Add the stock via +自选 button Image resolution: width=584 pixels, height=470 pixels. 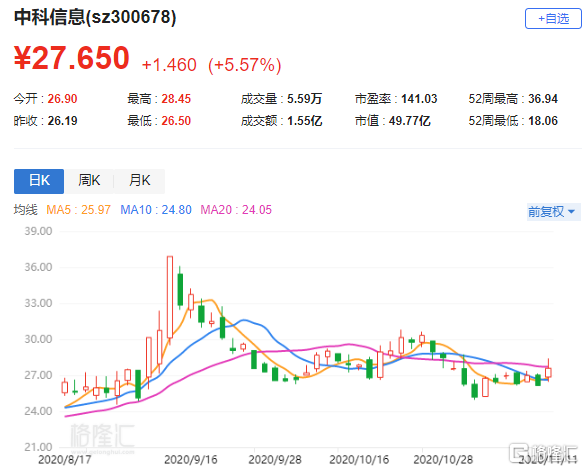553,18
